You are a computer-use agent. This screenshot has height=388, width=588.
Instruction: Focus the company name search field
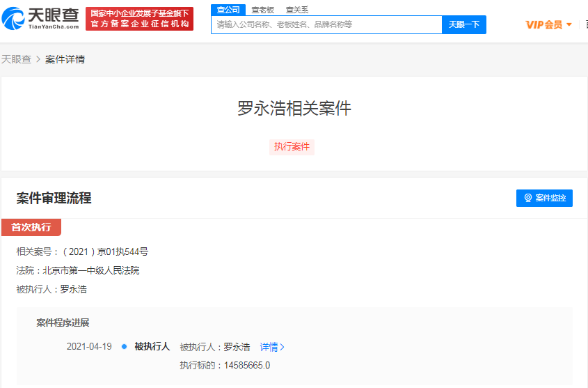(x=326, y=24)
